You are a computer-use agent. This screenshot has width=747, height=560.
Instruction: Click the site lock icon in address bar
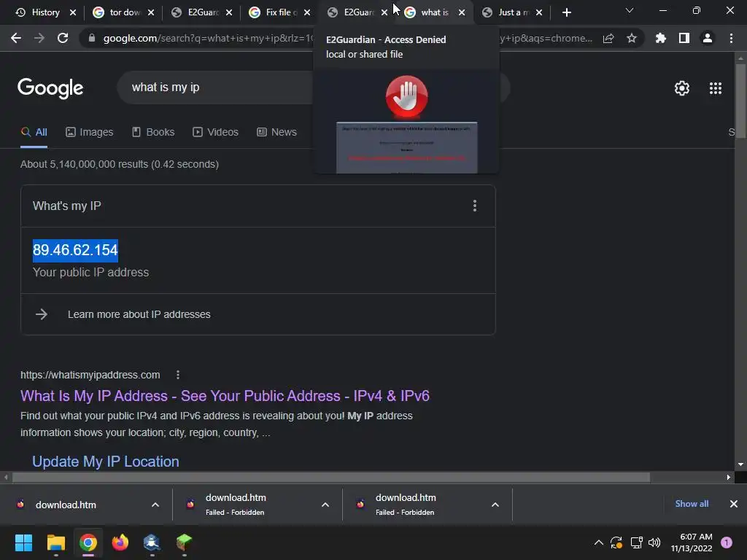click(92, 38)
